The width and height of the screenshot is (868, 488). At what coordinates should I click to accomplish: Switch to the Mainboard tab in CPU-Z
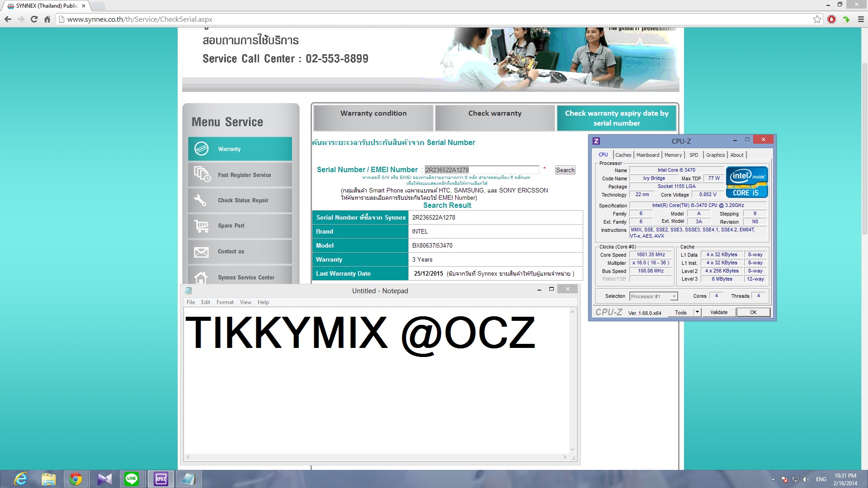647,155
